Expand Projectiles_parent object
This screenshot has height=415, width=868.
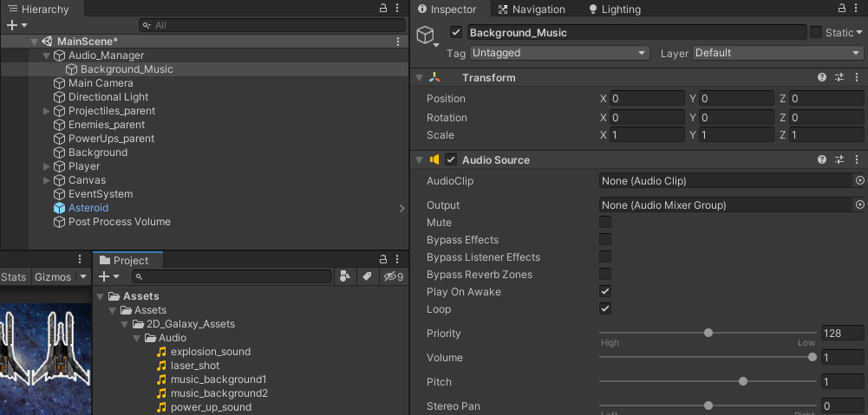pyautogui.click(x=47, y=111)
